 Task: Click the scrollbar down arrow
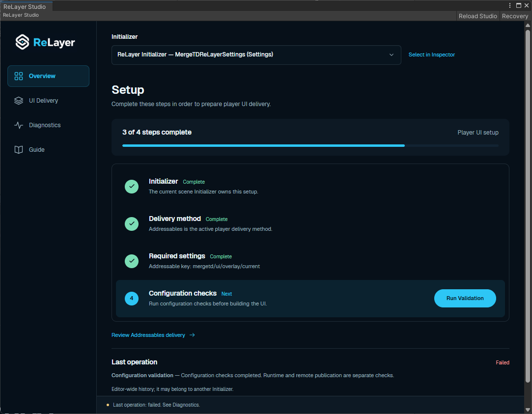point(528,409)
